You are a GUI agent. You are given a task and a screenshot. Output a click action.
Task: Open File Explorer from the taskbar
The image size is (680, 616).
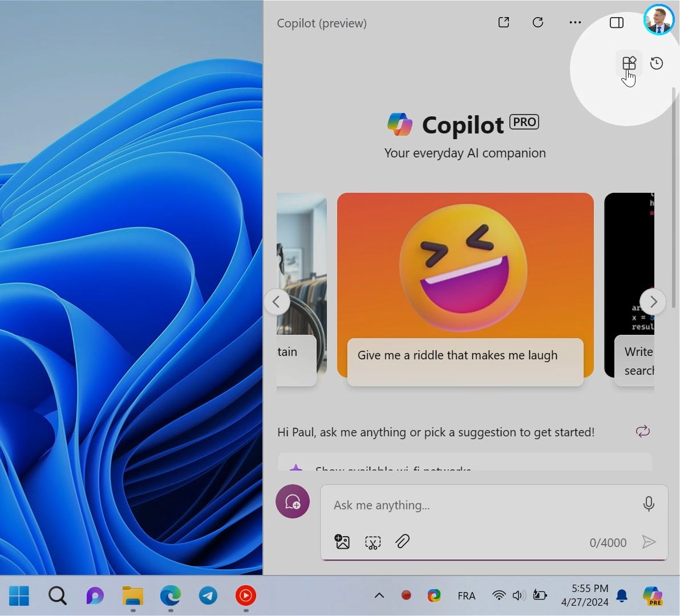tap(133, 595)
